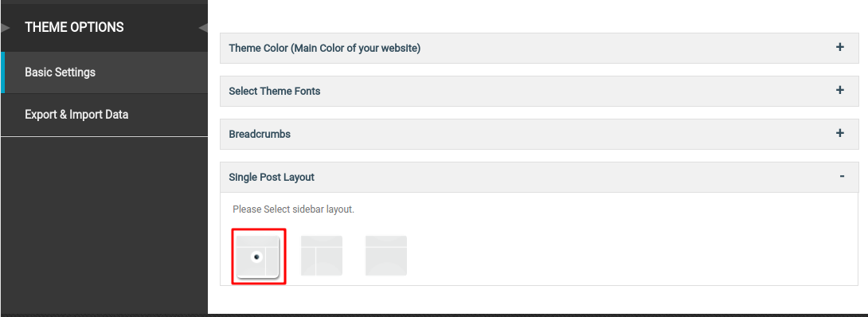This screenshot has width=868, height=317.
Task: Select the right sidebar layout thumbnail
Action: click(257, 256)
